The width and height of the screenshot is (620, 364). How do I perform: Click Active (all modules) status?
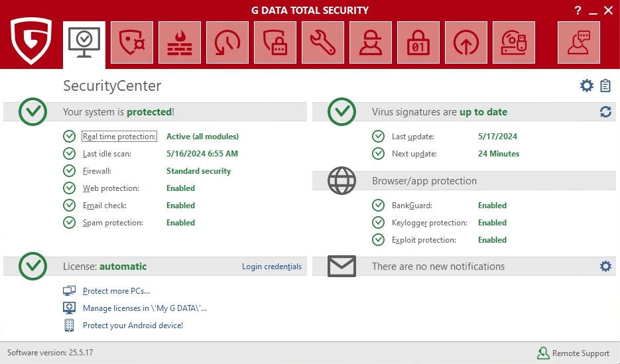click(202, 137)
